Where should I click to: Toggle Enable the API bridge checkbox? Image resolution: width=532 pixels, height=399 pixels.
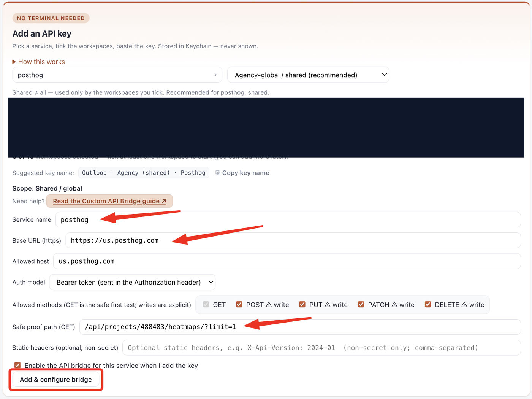coord(17,365)
